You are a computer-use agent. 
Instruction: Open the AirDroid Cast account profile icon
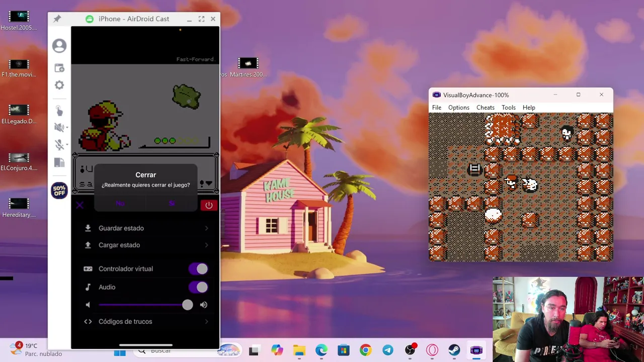click(x=59, y=46)
